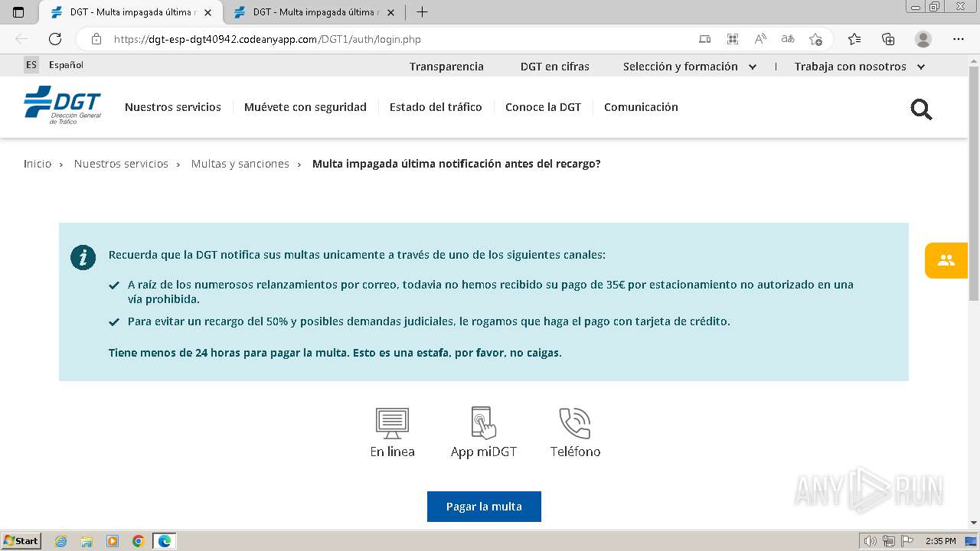Click the browser back arrow
980x551 pixels.
click(x=21, y=39)
